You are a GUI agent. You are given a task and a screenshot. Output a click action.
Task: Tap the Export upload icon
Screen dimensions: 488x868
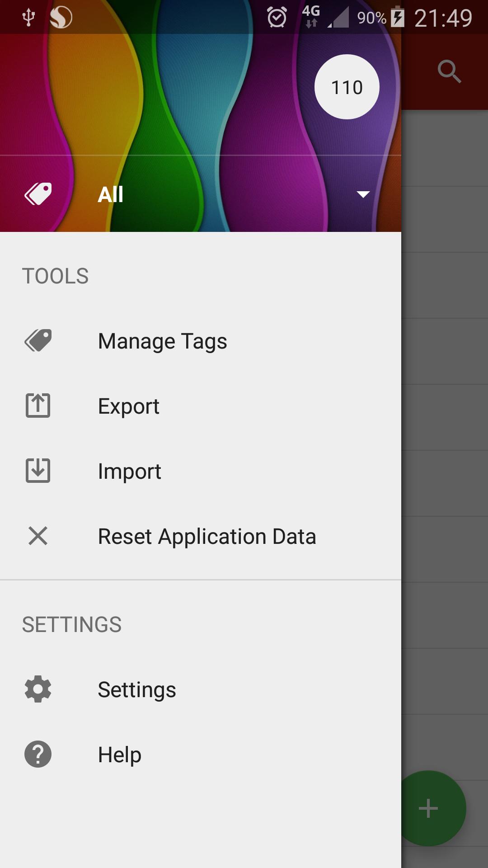pos(38,406)
